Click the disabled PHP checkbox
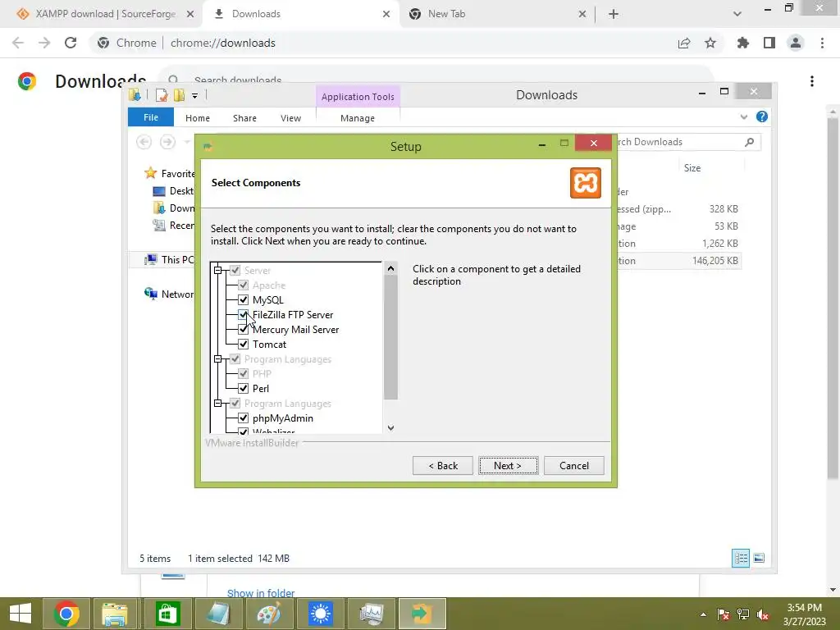 [243, 373]
